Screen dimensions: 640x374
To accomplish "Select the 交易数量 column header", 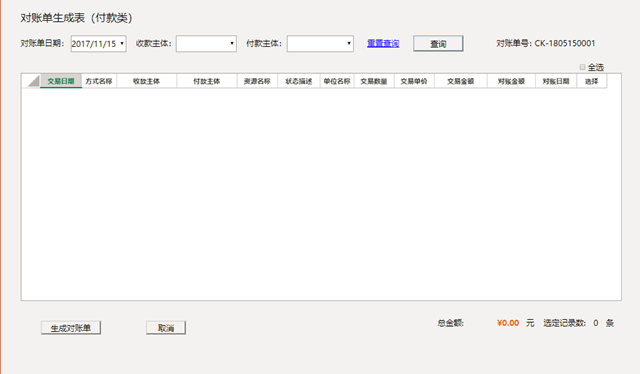I will (x=374, y=81).
